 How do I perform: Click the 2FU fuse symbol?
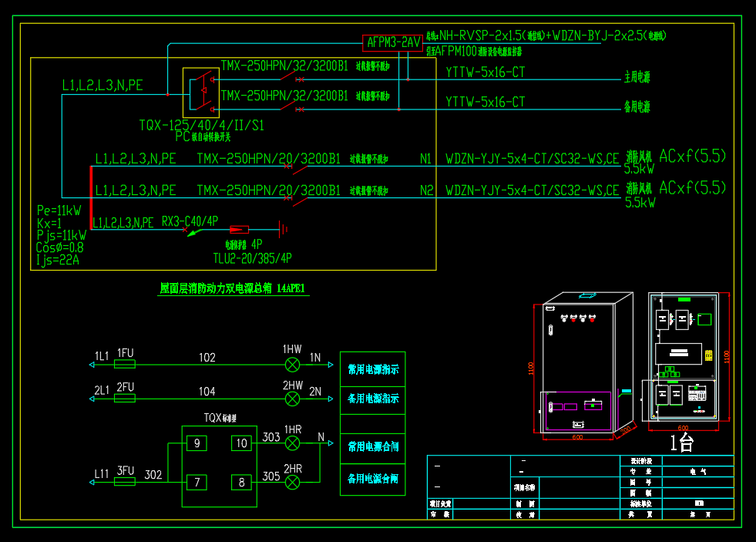coord(124,399)
